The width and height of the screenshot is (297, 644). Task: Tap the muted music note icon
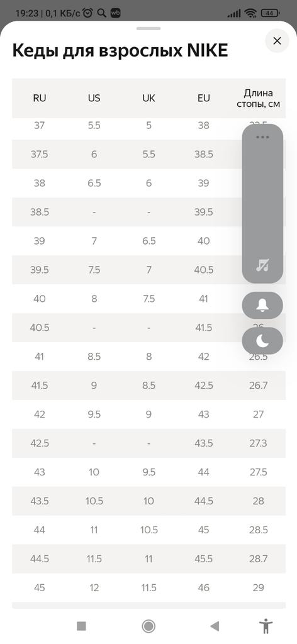point(262,265)
